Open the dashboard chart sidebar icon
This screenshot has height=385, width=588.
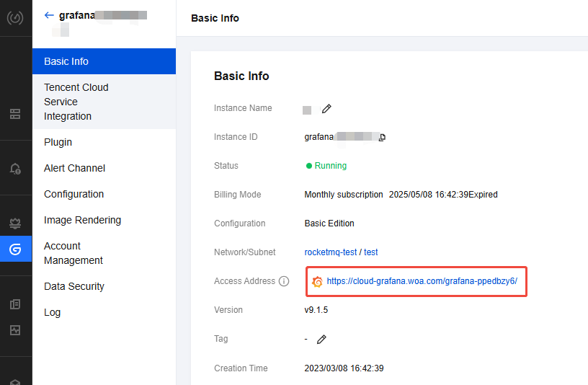tap(15, 330)
